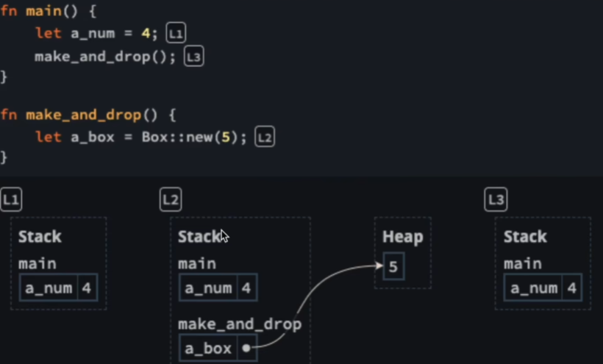Viewport: 603px width, 364px height.
Task: Click the L1 marker after 'let a_num = 4;'
Action: point(176,34)
